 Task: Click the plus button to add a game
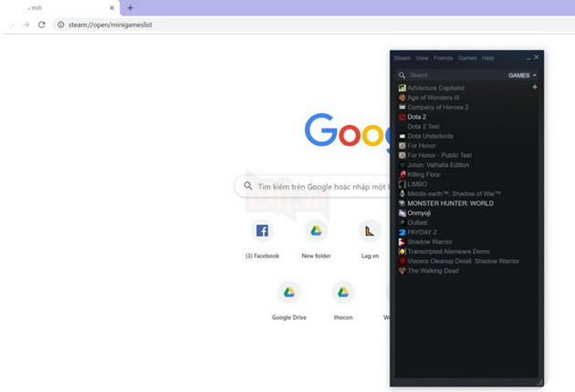(x=535, y=88)
